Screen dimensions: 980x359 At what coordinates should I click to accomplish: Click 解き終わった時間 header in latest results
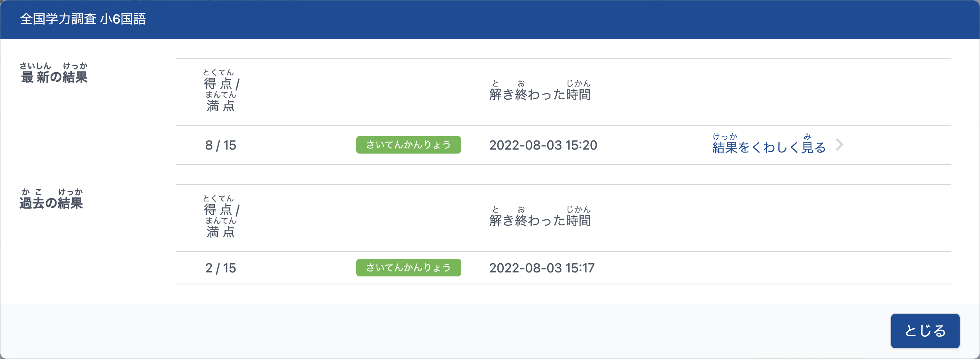click(540, 91)
